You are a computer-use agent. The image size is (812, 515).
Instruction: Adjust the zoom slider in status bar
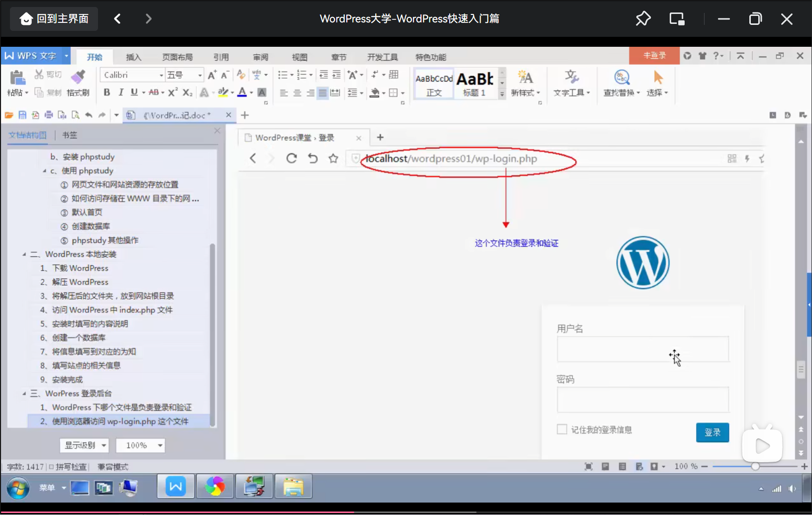click(755, 466)
